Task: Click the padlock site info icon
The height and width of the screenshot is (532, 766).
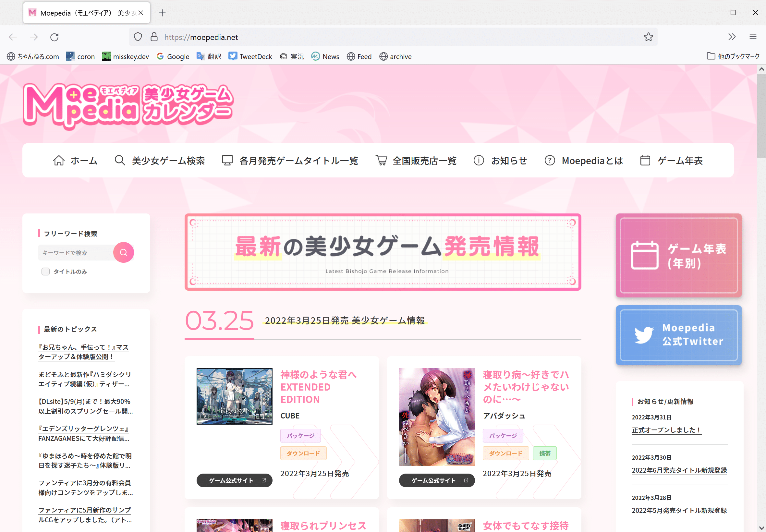Action: (x=154, y=37)
